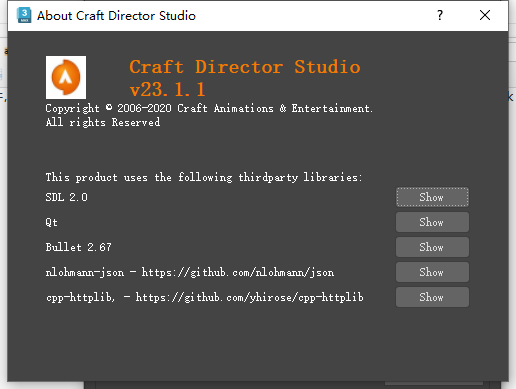The width and height of the screenshot is (516, 389).
Task: Click the Copyright 2006-2020 notice line
Action: (209, 108)
